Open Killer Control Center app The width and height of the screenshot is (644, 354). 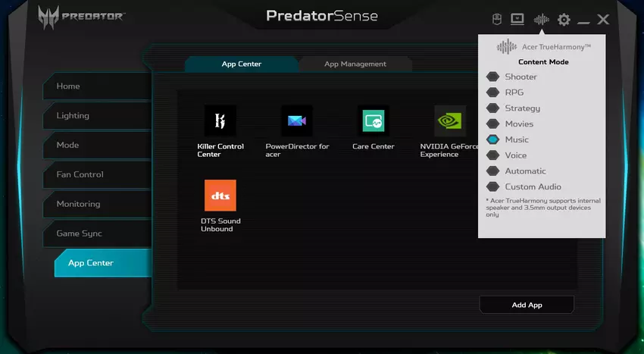point(220,121)
